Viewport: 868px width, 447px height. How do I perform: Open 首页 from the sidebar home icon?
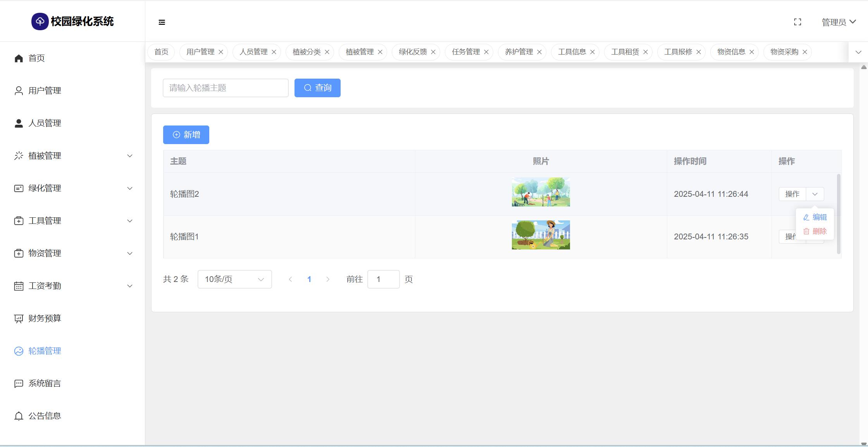click(19, 58)
